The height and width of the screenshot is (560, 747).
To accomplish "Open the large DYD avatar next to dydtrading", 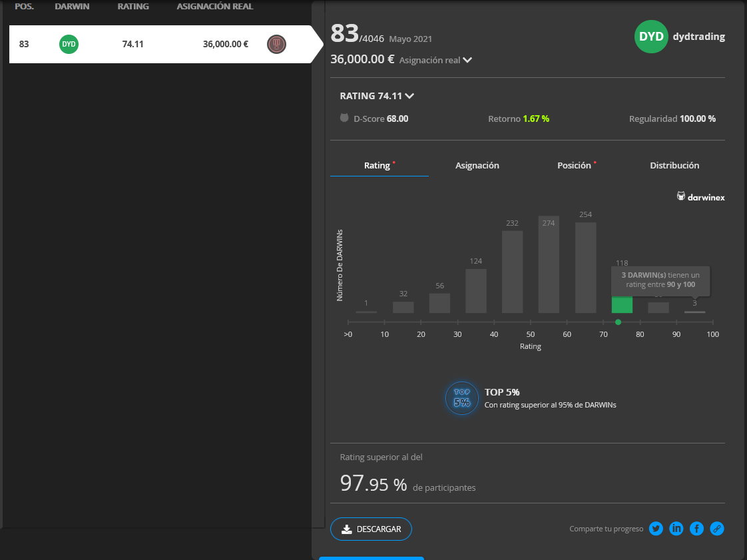I will point(650,37).
